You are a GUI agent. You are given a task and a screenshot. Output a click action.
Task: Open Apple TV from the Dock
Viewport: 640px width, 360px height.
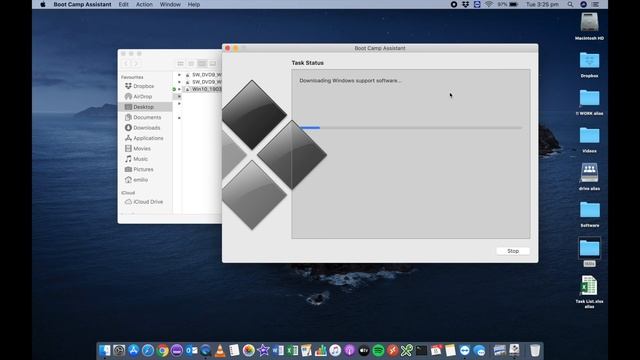click(364, 350)
